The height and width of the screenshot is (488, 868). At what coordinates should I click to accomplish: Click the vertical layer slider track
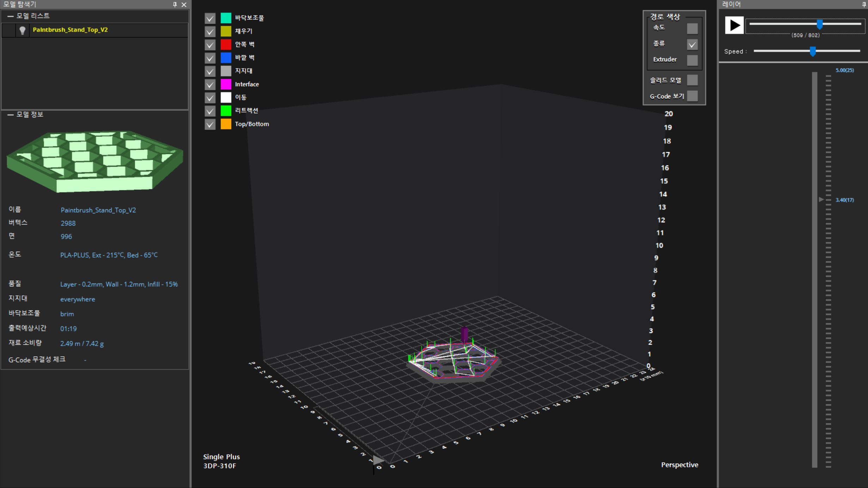[814, 270]
